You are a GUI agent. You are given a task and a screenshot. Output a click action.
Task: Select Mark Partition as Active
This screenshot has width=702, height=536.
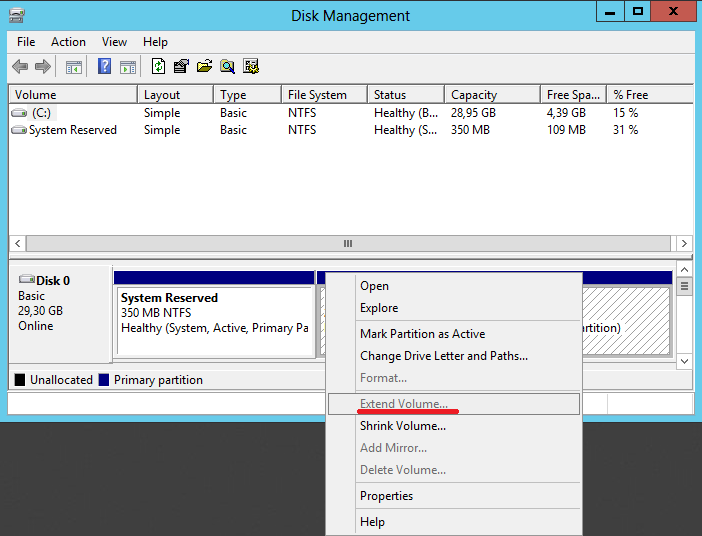pos(422,334)
